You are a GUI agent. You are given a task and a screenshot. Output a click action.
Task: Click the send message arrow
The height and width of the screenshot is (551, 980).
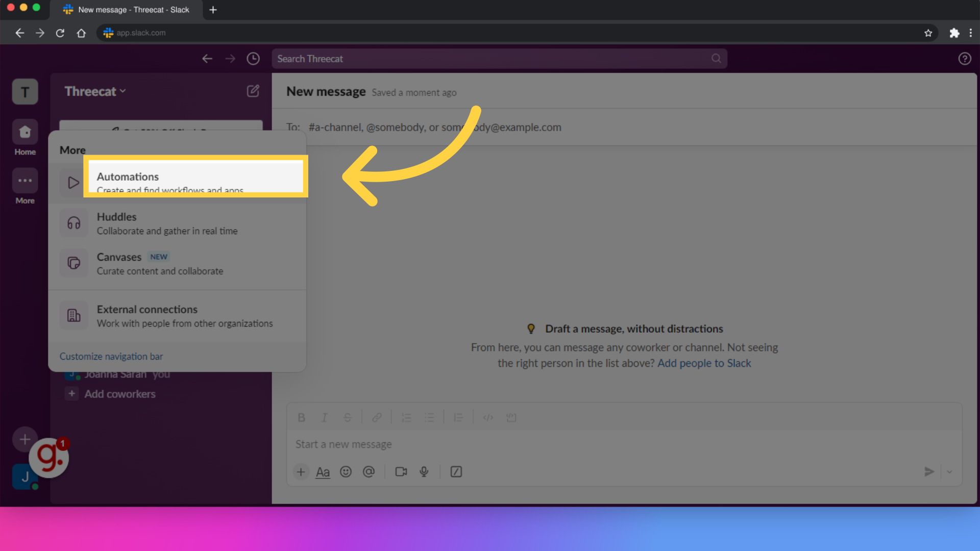pos(929,472)
